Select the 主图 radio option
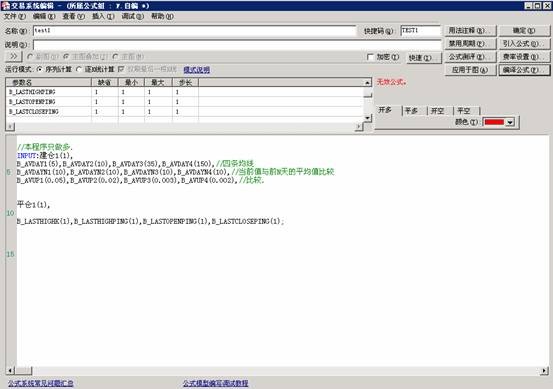The height and width of the screenshot is (389, 553). point(128,56)
